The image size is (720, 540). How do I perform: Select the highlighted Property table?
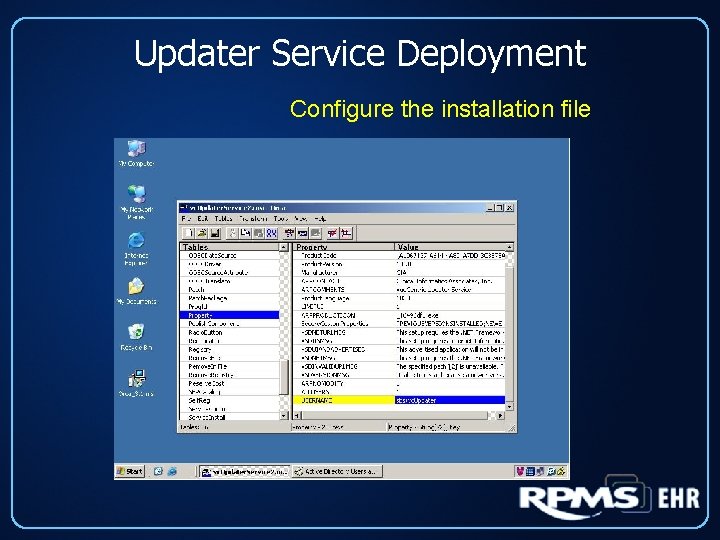point(229,315)
